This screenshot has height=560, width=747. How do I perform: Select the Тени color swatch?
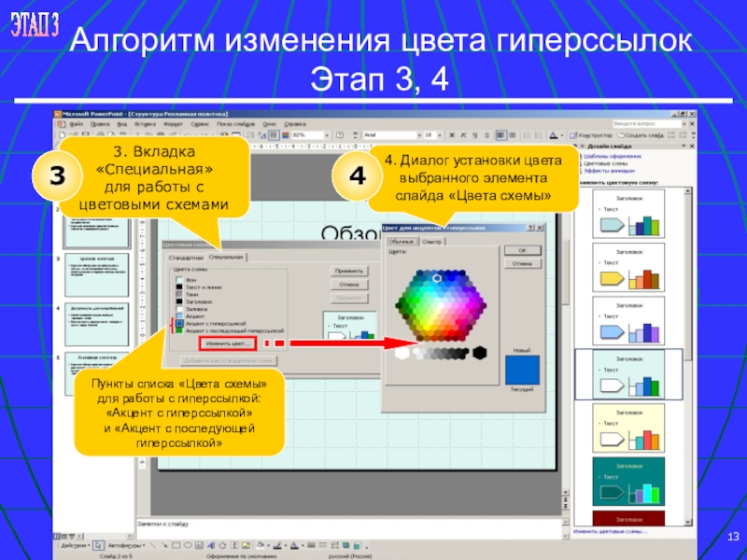click(x=179, y=294)
